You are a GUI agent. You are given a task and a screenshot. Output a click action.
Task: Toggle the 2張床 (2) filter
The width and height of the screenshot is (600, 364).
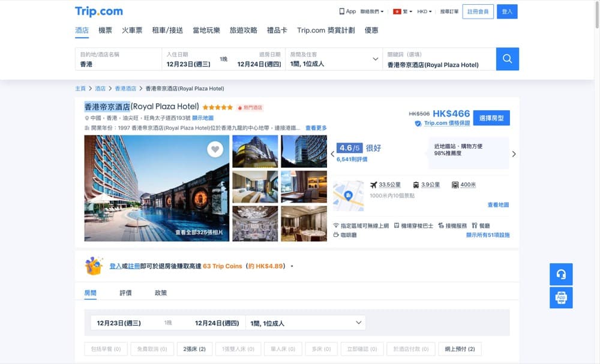coord(194,349)
